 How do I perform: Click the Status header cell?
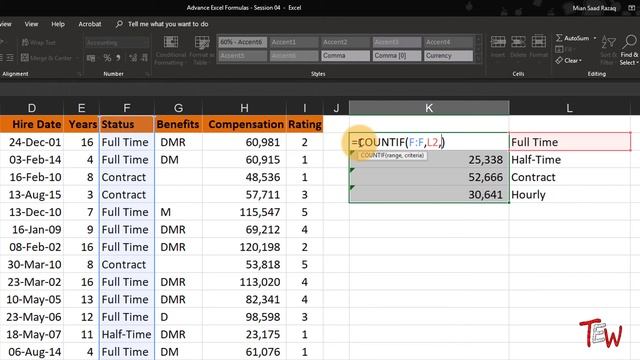tap(127, 124)
